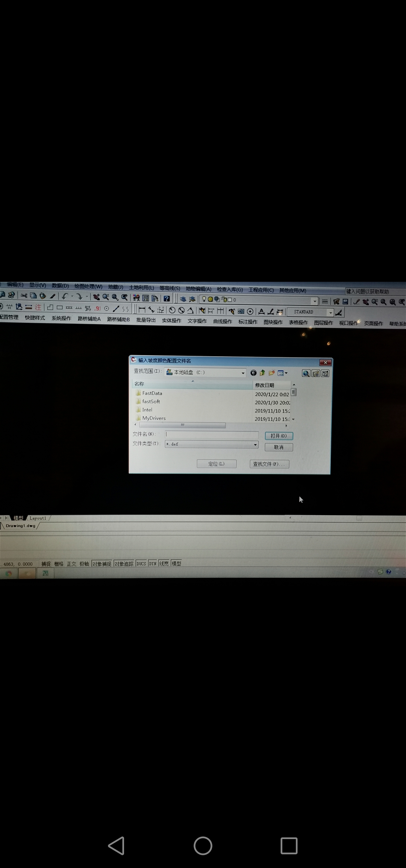Click the magnifier search icon in dialog
Screen dimensions: 406x868
click(x=306, y=373)
